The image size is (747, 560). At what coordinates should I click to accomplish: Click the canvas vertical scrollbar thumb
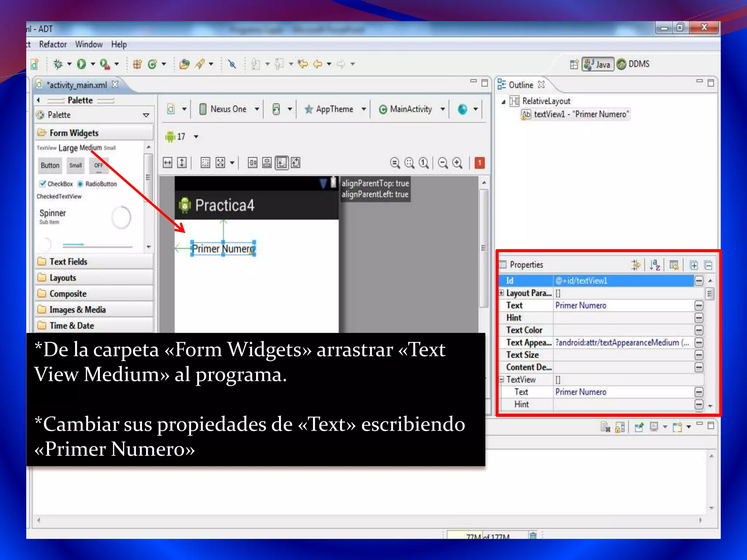483,248
